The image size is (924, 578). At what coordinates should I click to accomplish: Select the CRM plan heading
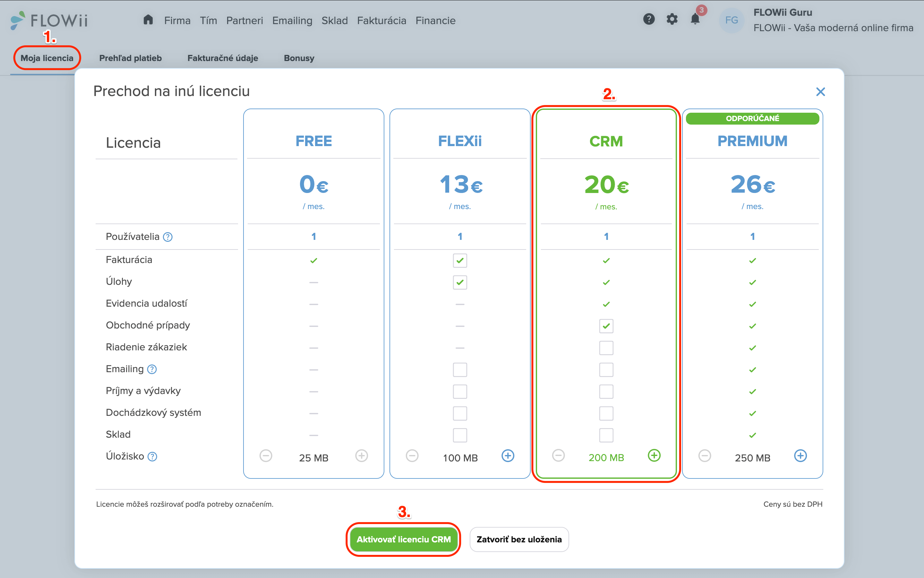coord(606,141)
